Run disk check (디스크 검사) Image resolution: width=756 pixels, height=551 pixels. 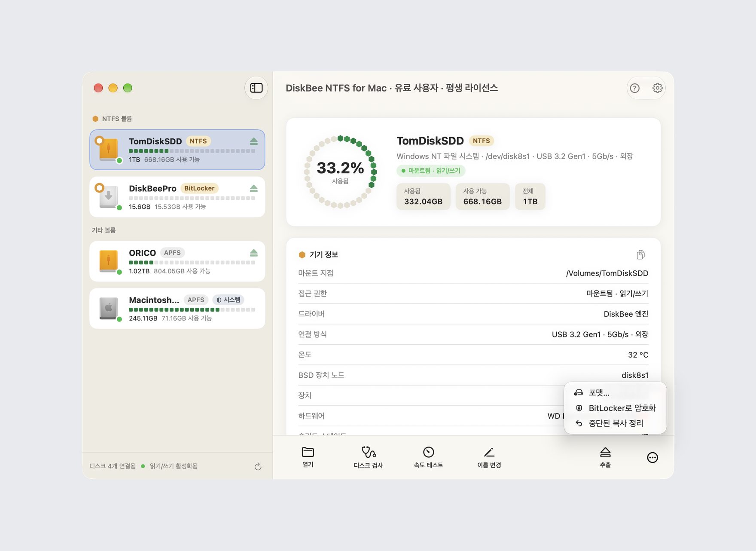point(368,457)
